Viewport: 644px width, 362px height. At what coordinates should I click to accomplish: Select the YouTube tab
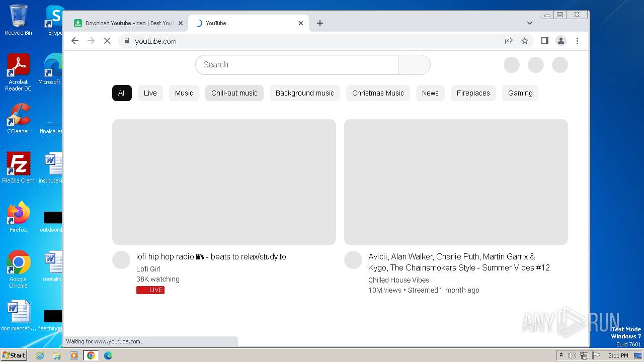click(249, 23)
